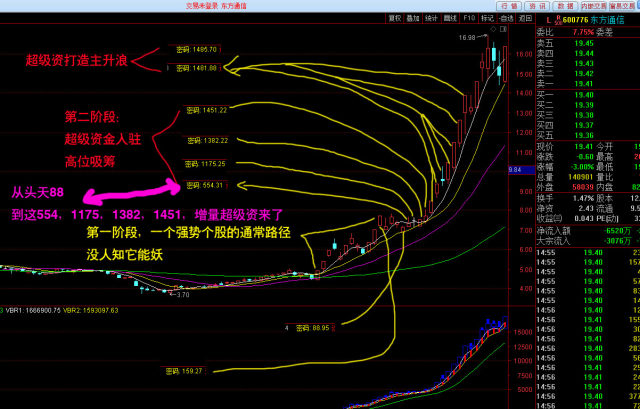Click the 净资 2.43 value
This screenshot has height=409, width=640.
586,208
